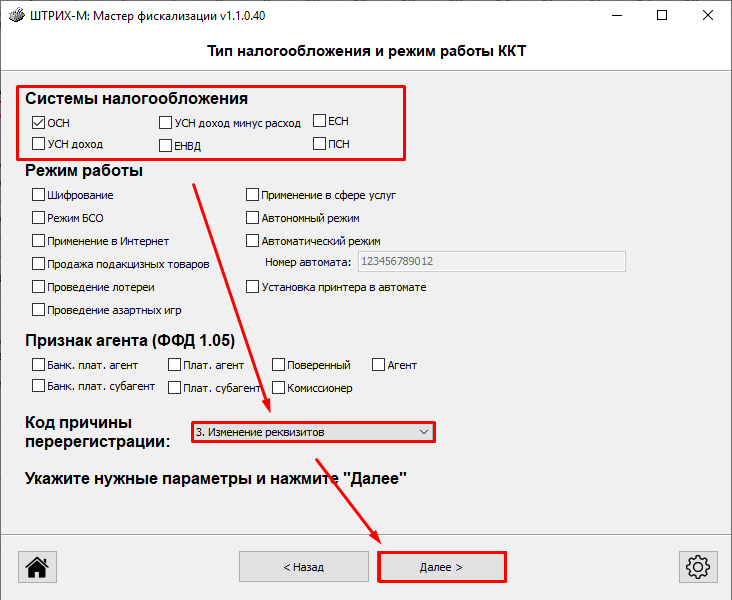732x600 pixels.
Task: Tick the Автоматический режим checkbox
Action: 253,241
